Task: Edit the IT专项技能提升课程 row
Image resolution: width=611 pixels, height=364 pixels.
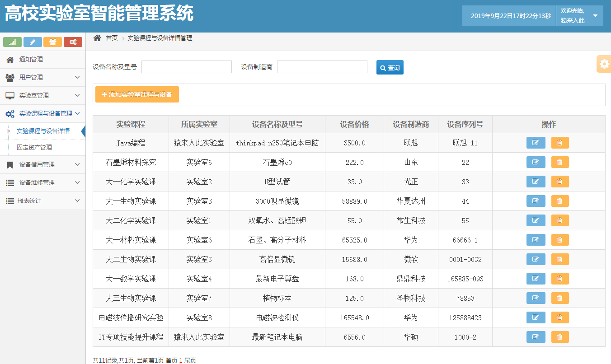Action: [x=536, y=337]
